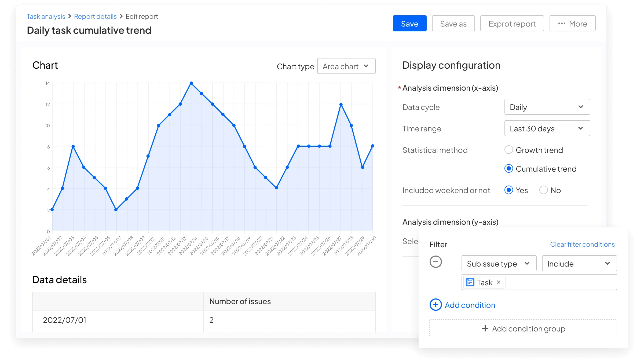Click Clear filter conditions link
The image size is (644, 362).
[x=582, y=244]
